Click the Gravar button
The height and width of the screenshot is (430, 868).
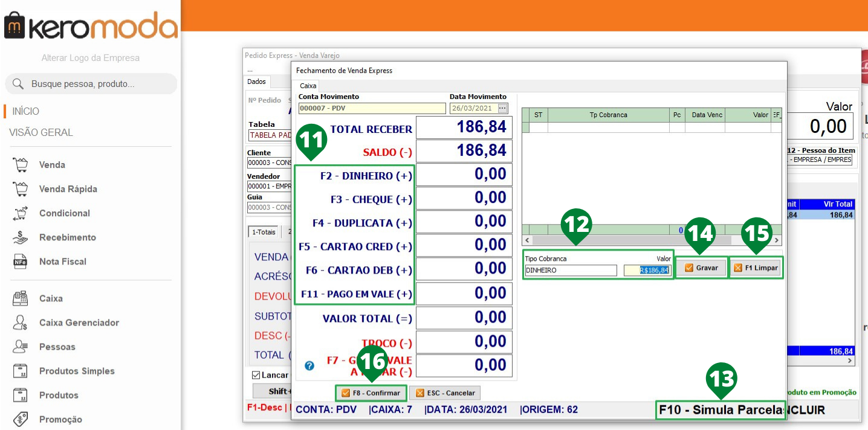coord(701,268)
